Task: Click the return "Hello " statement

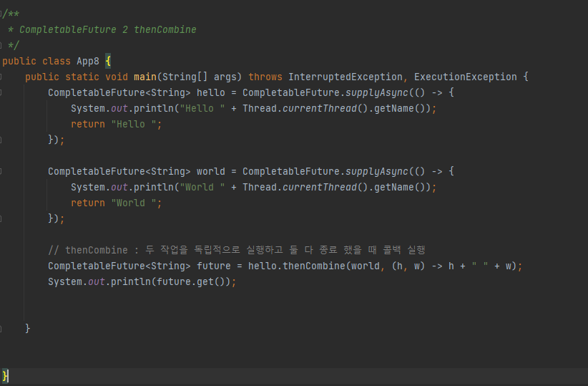Action: tap(117, 125)
